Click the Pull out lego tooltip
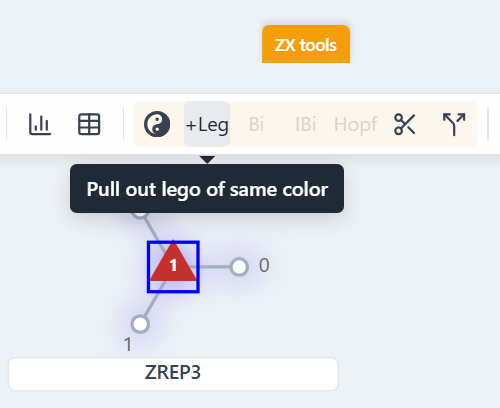The image size is (500, 408). point(207,188)
